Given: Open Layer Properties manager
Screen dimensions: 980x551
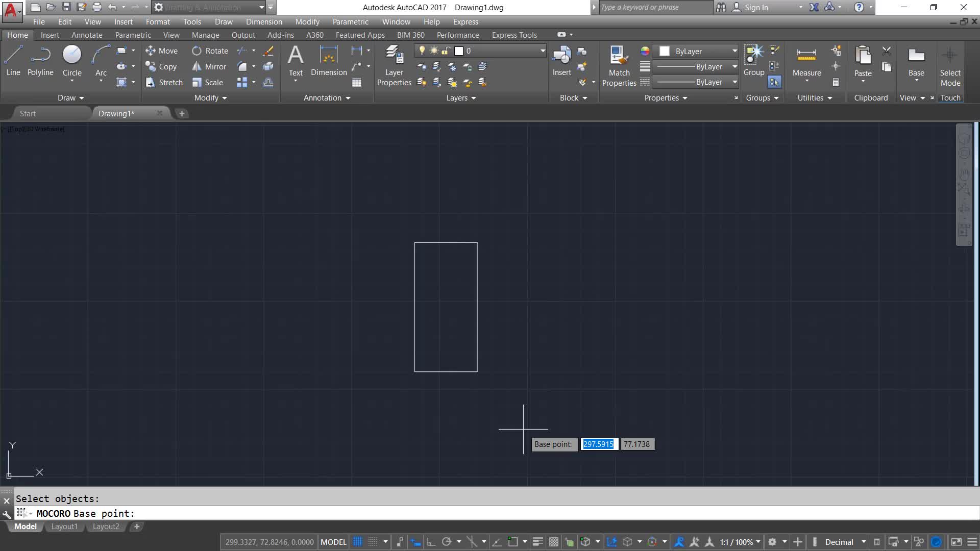Looking at the screenshot, I should tap(394, 65).
